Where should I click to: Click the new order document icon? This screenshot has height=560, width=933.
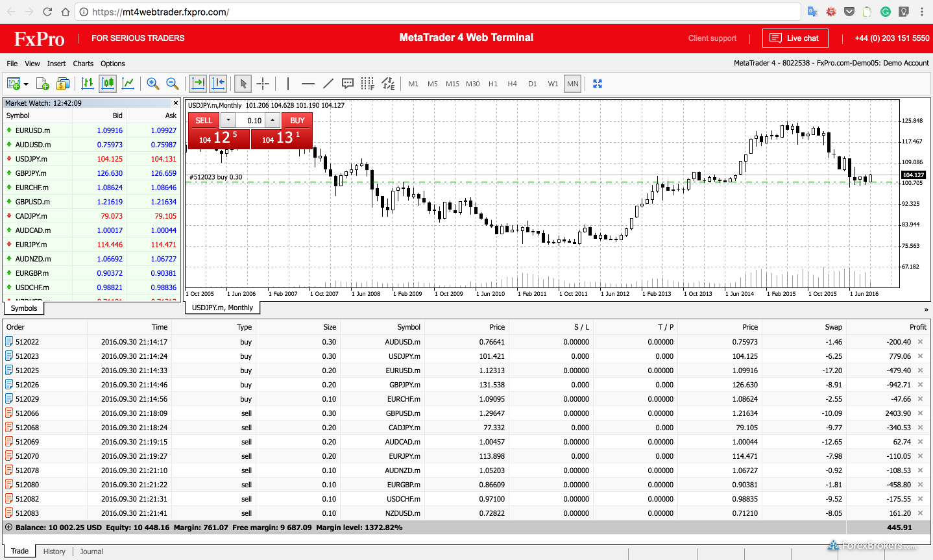tap(43, 84)
